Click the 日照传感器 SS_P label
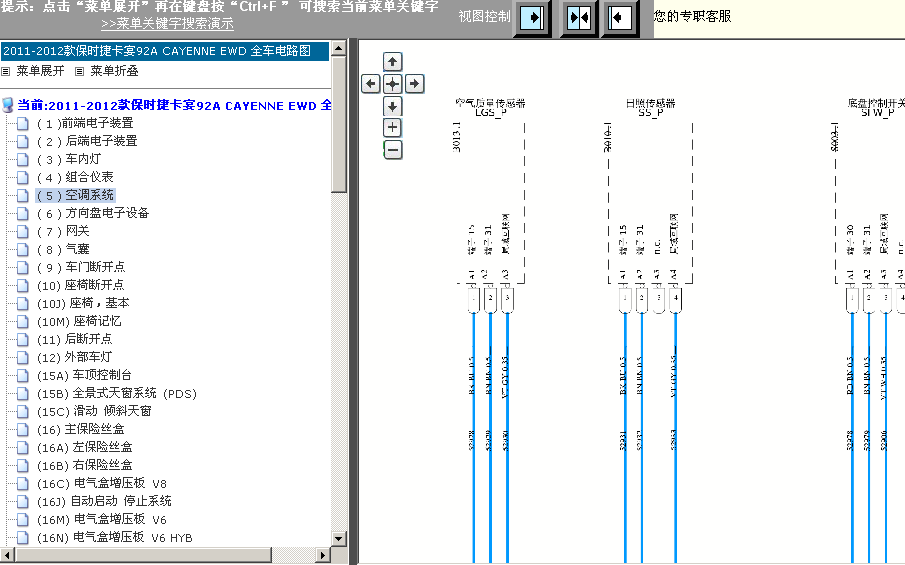Image resolution: width=905 pixels, height=565 pixels. pos(650,108)
